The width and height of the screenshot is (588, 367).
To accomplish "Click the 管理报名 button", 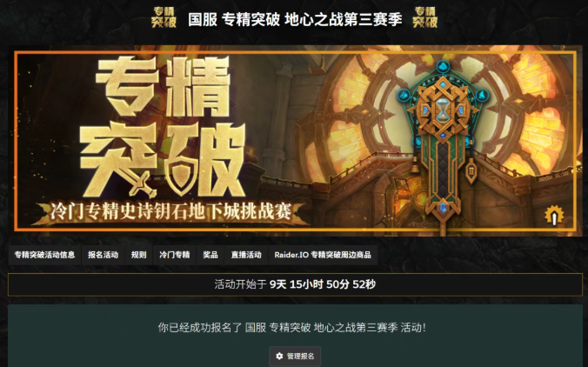I will 295,356.
